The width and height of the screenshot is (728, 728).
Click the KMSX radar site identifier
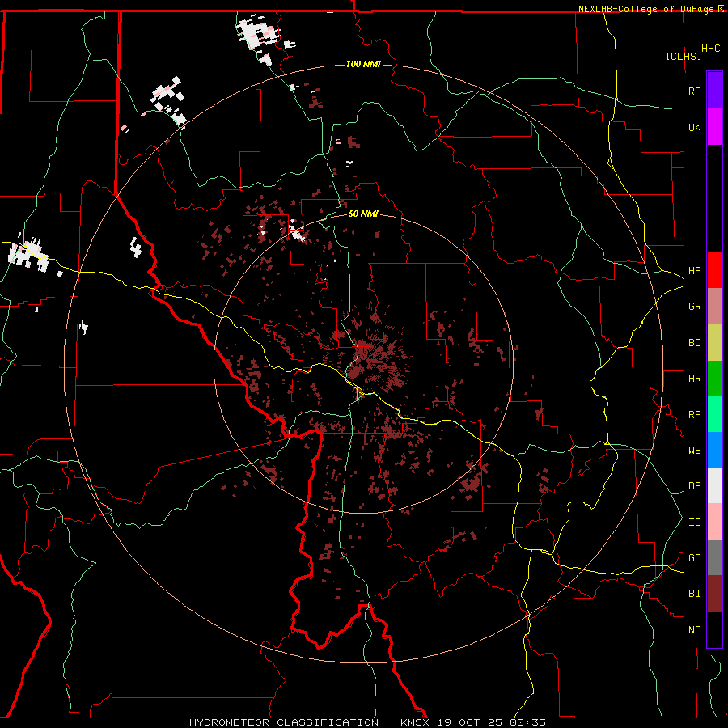pos(415,722)
